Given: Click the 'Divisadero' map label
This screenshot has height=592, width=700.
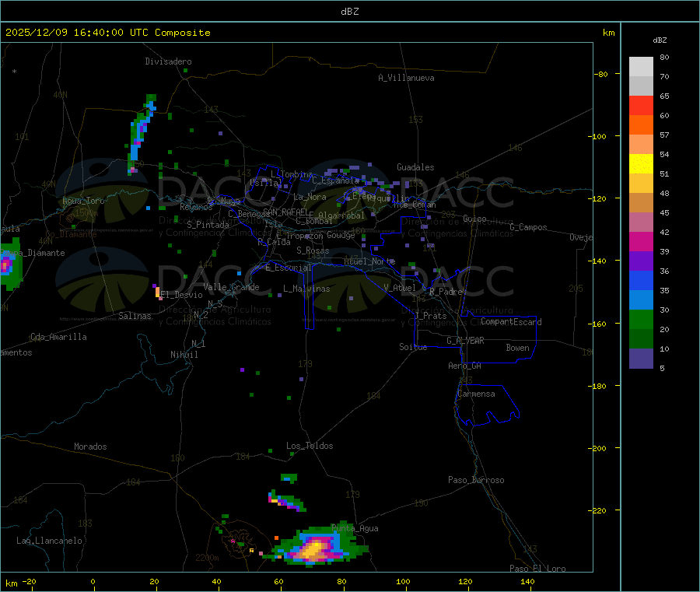Looking at the screenshot, I should pyautogui.click(x=168, y=61).
